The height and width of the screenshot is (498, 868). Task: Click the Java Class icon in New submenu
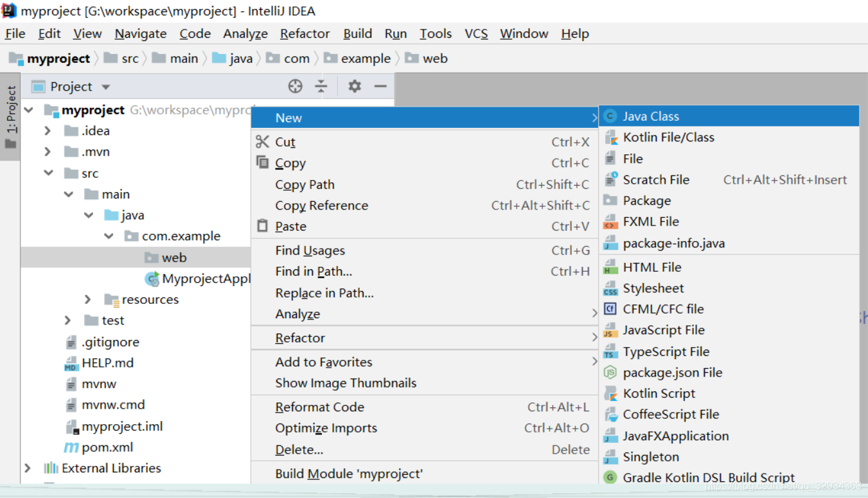tap(610, 116)
